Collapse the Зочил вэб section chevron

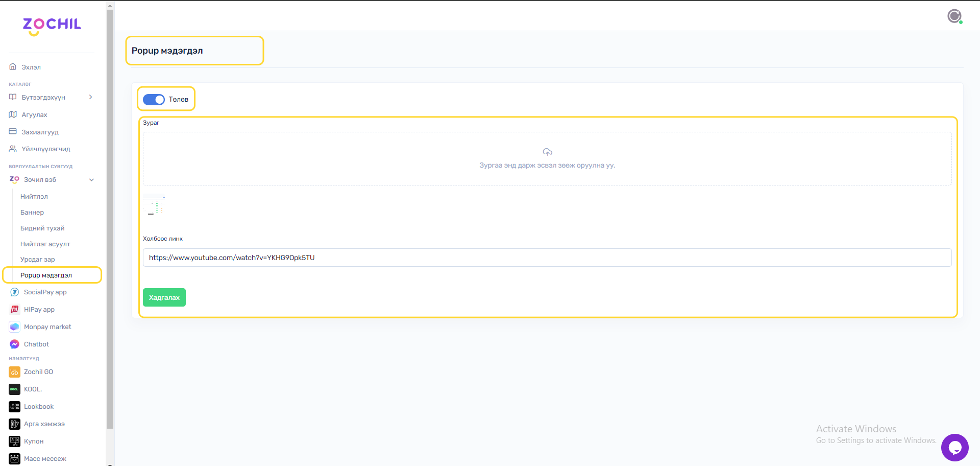[x=92, y=180]
